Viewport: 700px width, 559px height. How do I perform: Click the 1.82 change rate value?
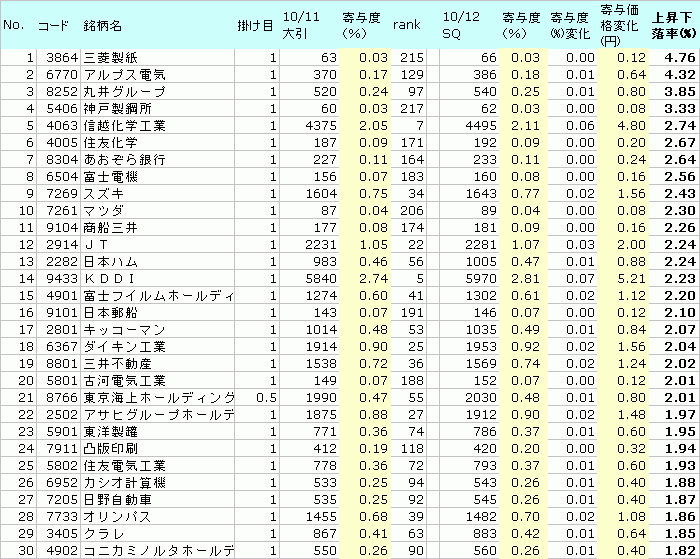point(680,551)
